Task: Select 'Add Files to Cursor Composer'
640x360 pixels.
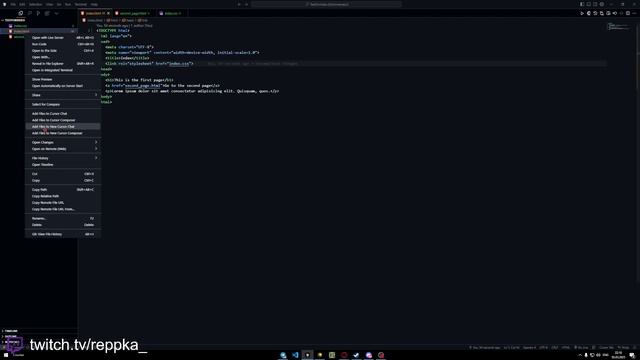Action: (63, 120)
